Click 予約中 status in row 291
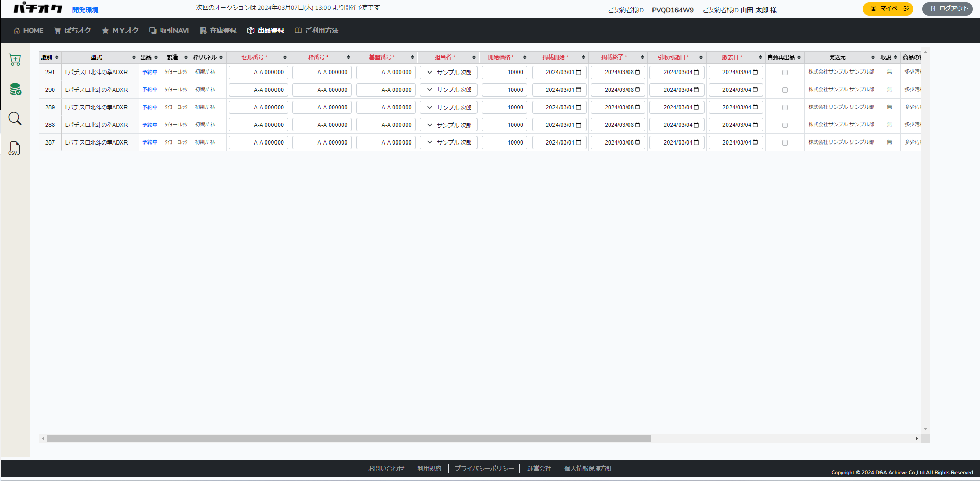The height and width of the screenshot is (481, 980). pos(150,72)
